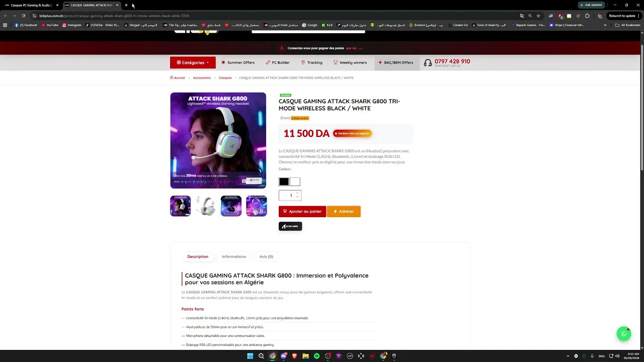
Task: Open the Facebook bookmark
Action: click(x=26, y=25)
